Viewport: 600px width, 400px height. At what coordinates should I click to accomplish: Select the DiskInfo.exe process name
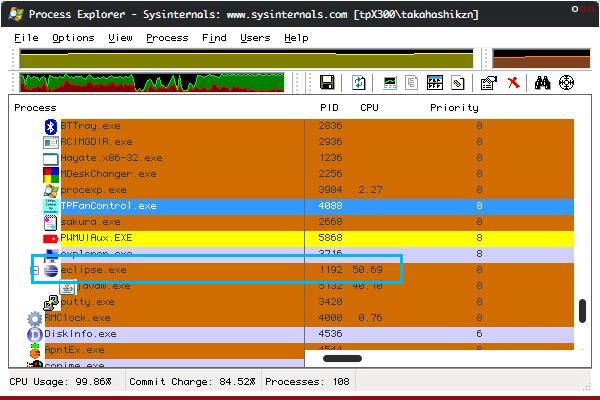(x=80, y=334)
